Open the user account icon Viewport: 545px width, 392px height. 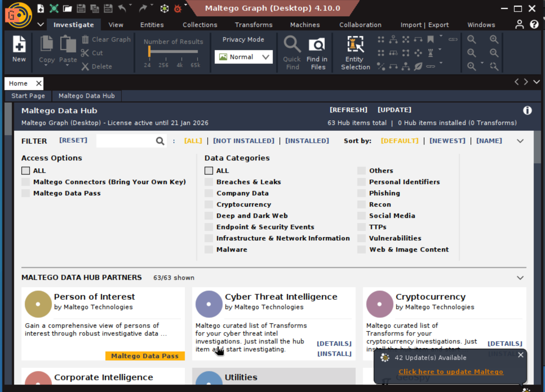[519, 24]
